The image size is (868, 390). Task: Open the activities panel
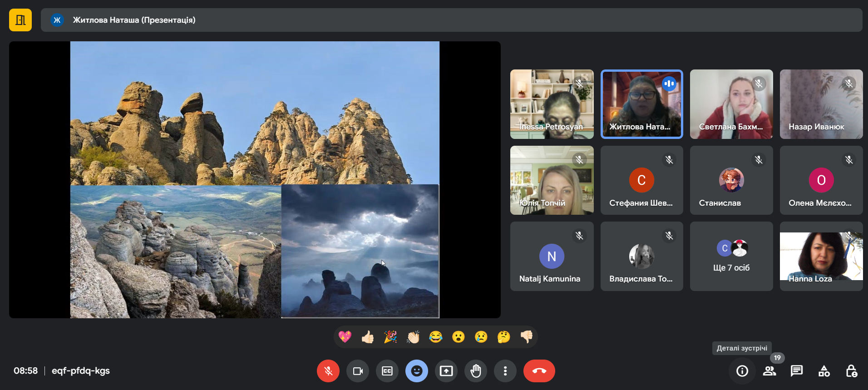pos(824,371)
